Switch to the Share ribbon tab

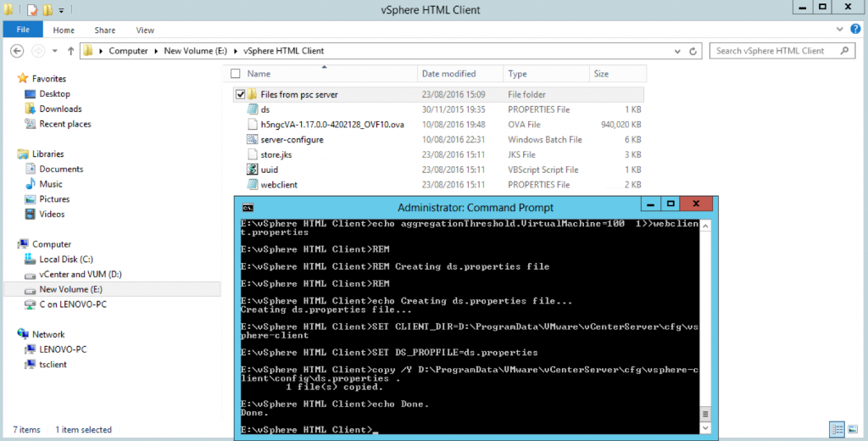[x=104, y=31]
